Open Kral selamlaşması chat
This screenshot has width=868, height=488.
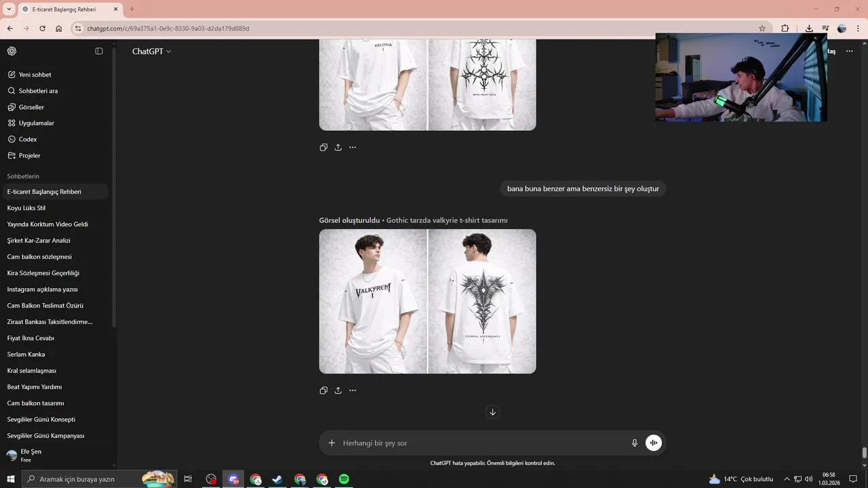pos(54,371)
